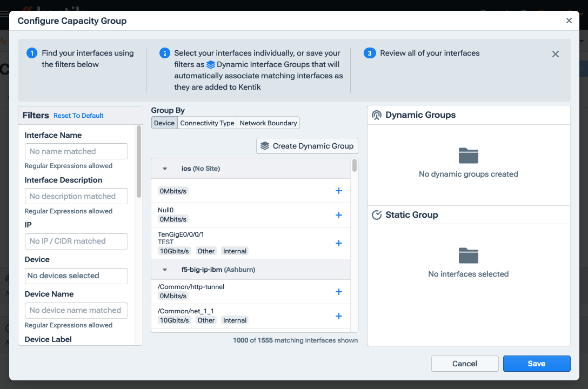The width and height of the screenshot is (588, 389).
Task: Collapse the ios (No Site) device group
Action: (164, 168)
